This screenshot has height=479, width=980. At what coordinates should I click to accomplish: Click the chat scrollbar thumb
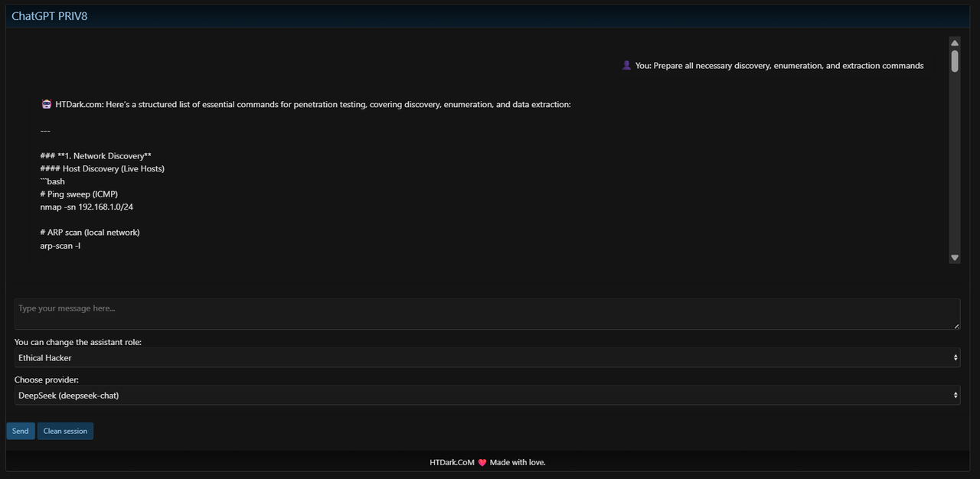pos(955,61)
